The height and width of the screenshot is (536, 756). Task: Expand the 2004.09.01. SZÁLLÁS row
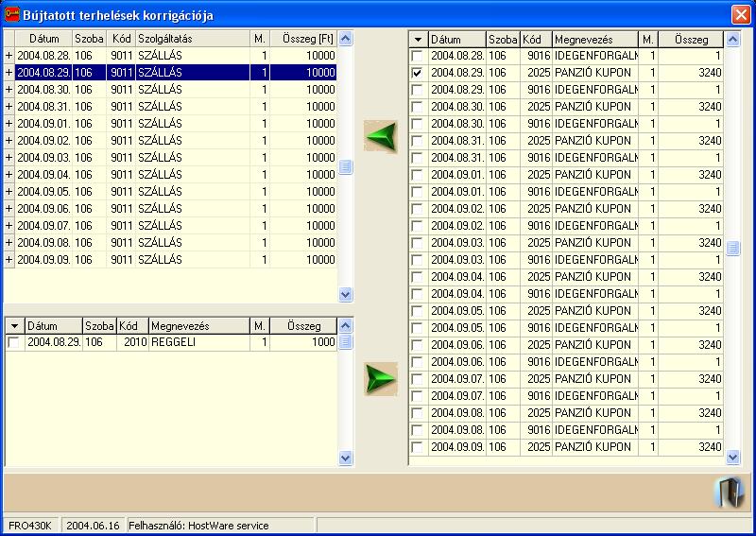click(9, 124)
